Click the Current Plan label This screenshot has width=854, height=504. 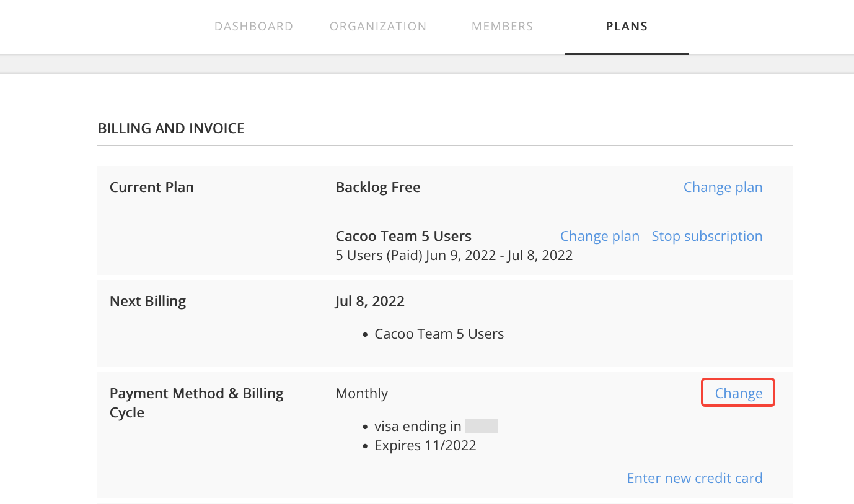click(x=152, y=187)
